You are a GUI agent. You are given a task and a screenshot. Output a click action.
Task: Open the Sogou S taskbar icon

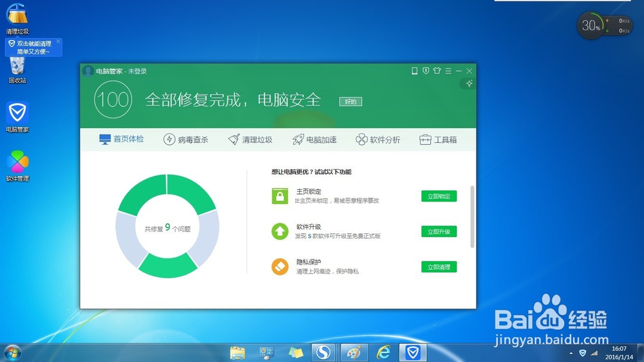[x=323, y=352]
